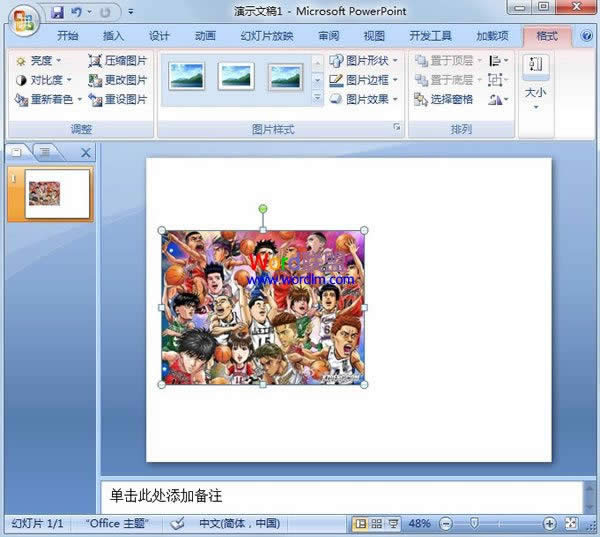Screen dimensions: 600x537
Task: Open the rotate objects dropdown icon
Action: pyautogui.click(x=498, y=100)
